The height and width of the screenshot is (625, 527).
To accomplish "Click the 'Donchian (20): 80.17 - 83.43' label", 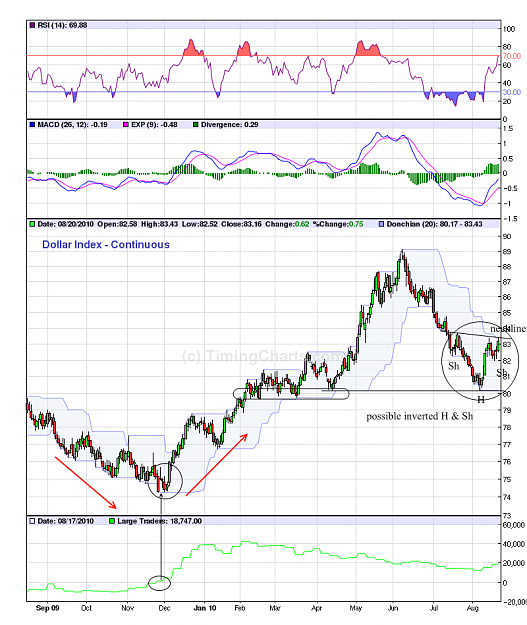I will [435, 224].
